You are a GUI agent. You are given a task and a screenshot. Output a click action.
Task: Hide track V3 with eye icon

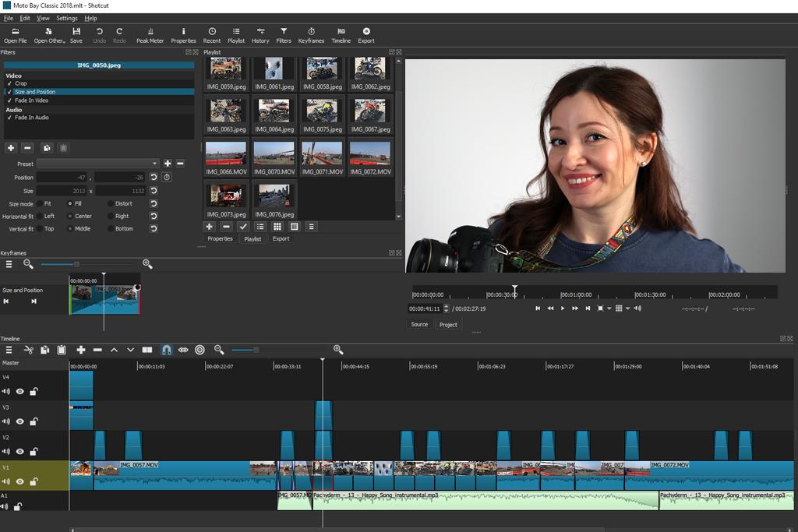click(x=19, y=421)
